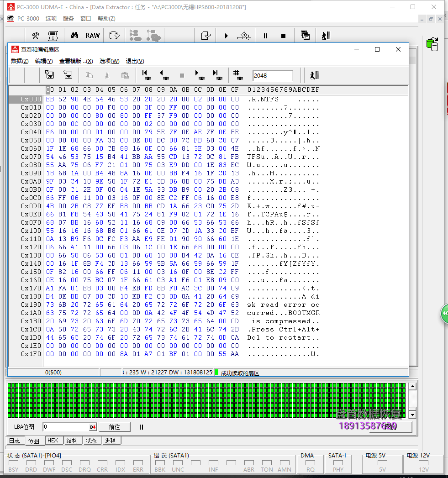Open the D arrow dropdown in LBA field
The height and width of the screenshot is (478, 448).
tap(93, 427)
